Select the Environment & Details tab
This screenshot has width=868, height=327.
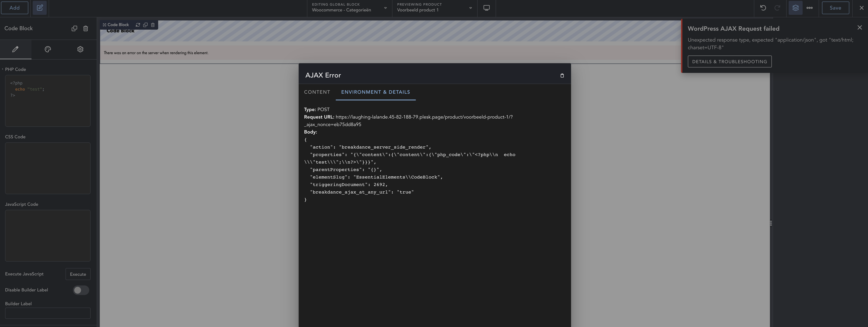tap(375, 92)
